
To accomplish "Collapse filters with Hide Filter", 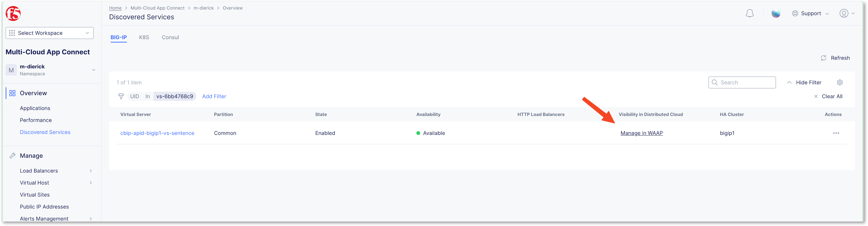I will point(804,82).
